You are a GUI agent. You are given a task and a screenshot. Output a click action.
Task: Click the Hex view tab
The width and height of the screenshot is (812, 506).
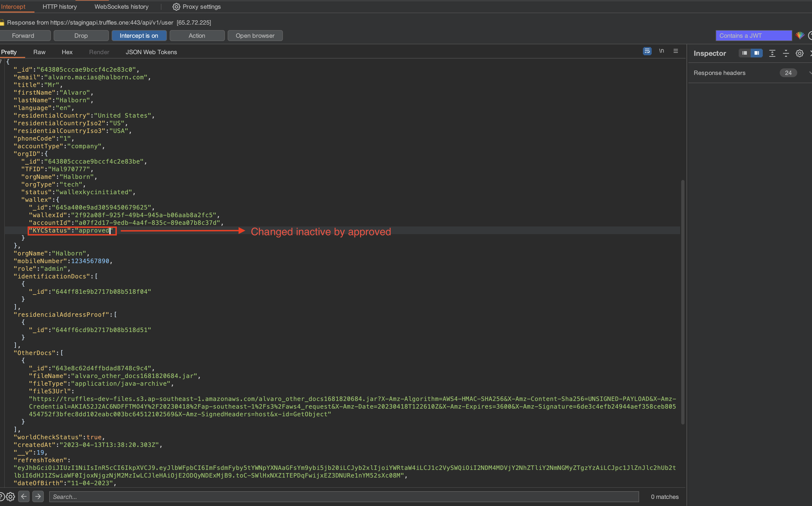point(66,52)
